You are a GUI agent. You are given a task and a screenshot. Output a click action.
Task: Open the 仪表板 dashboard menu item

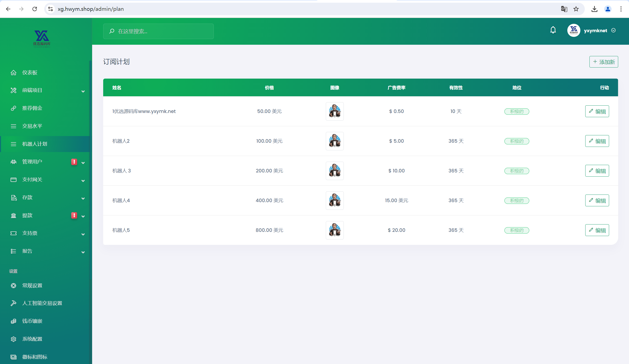[x=30, y=73]
